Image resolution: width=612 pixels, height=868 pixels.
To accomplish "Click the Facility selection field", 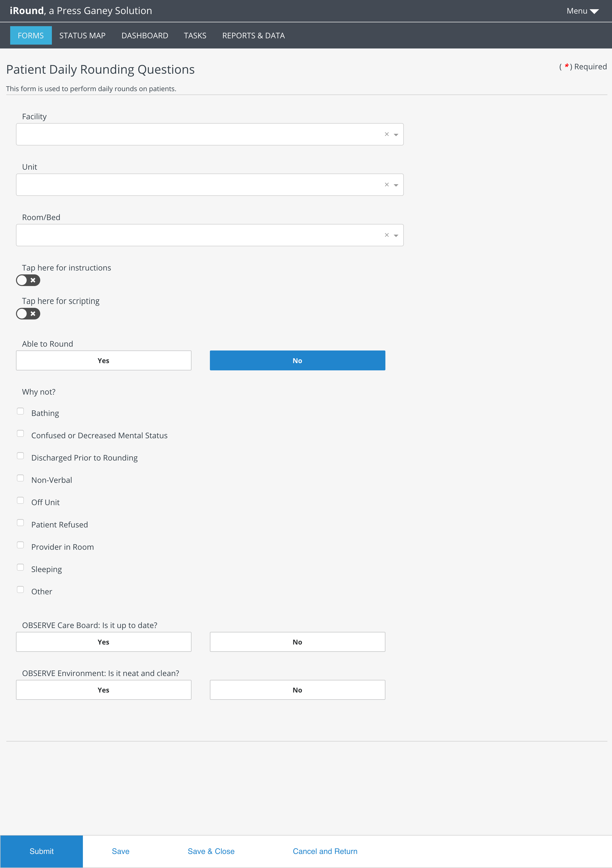I will click(210, 134).
